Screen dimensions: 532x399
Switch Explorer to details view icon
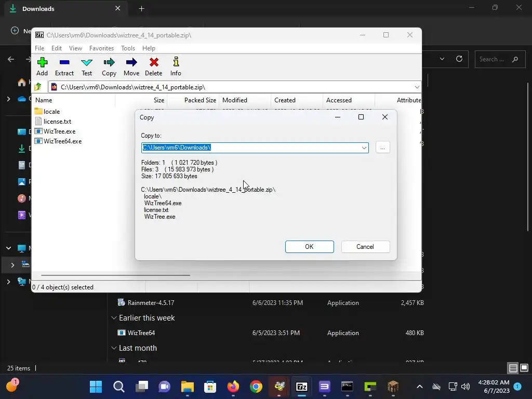513,368
